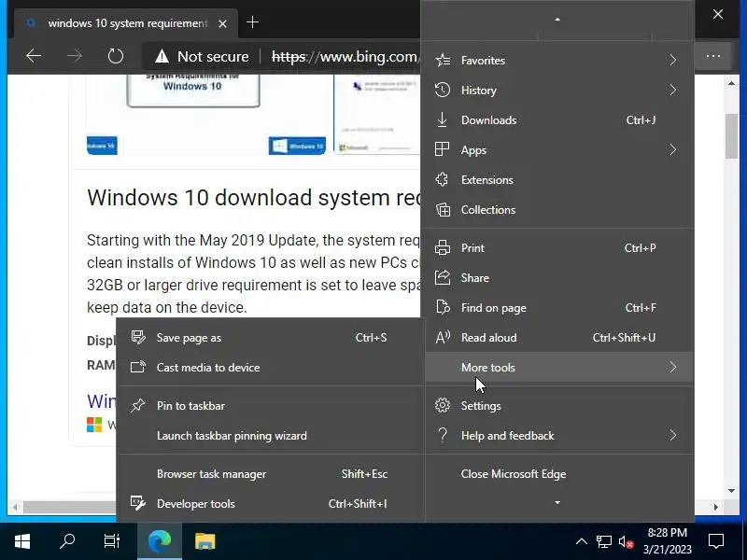Reload the page with refresh icon
This screenshot has height=560, width=747.
115,56
